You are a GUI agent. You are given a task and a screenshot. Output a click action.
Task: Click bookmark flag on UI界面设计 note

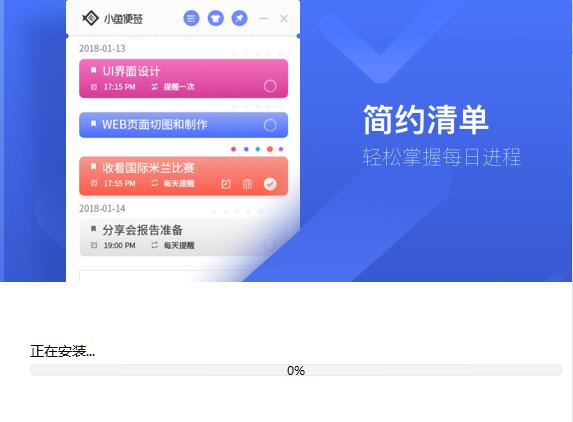94,70
